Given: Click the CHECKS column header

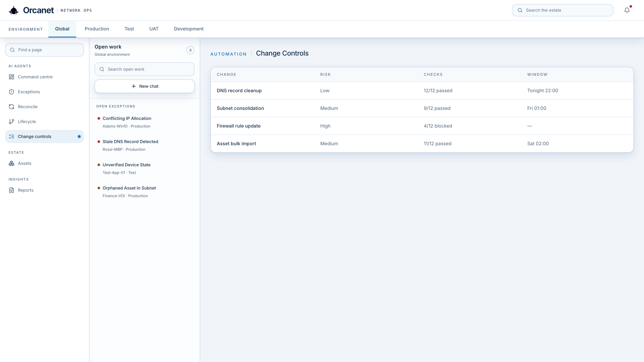Looking at the screenshot, I should tap(433, 75).
